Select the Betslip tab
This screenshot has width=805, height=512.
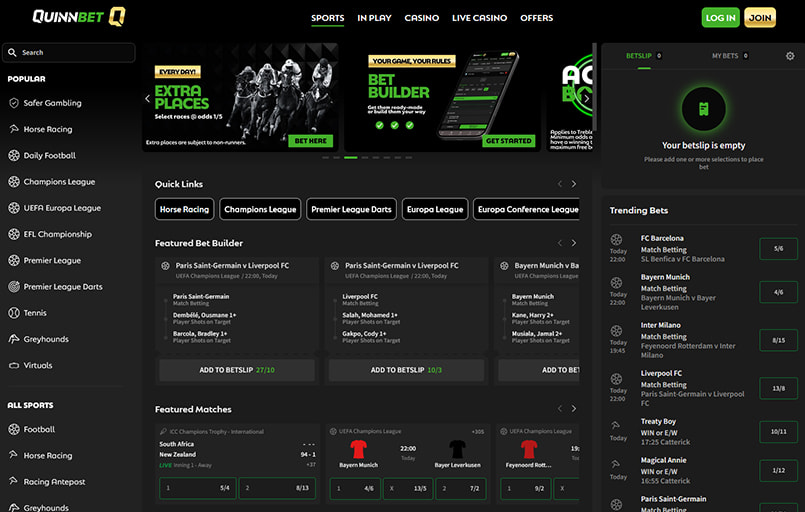point(643,55)
